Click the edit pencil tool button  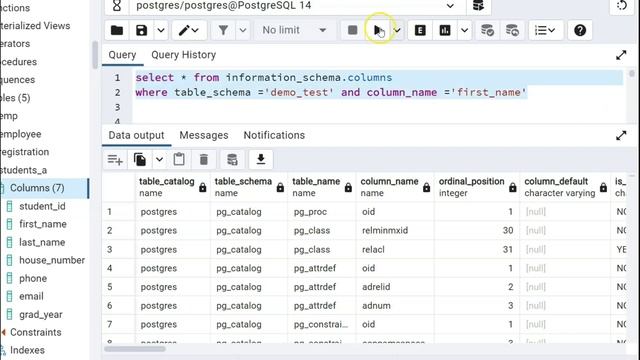[189, 30]
